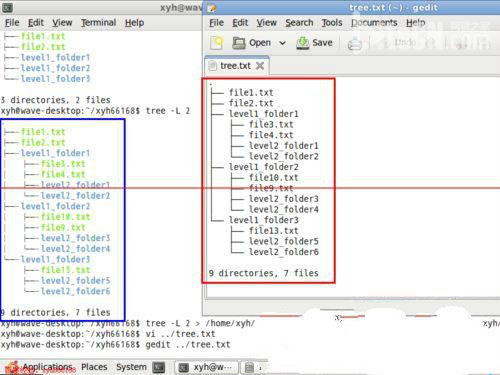Close the tree.txt tab with its X

(x=260, y=66)
